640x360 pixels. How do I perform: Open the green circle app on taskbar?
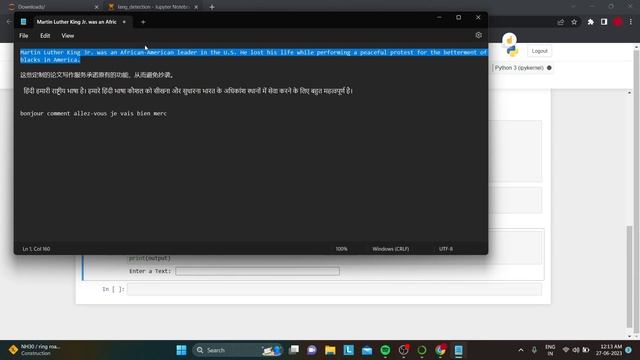click(422, 350)
